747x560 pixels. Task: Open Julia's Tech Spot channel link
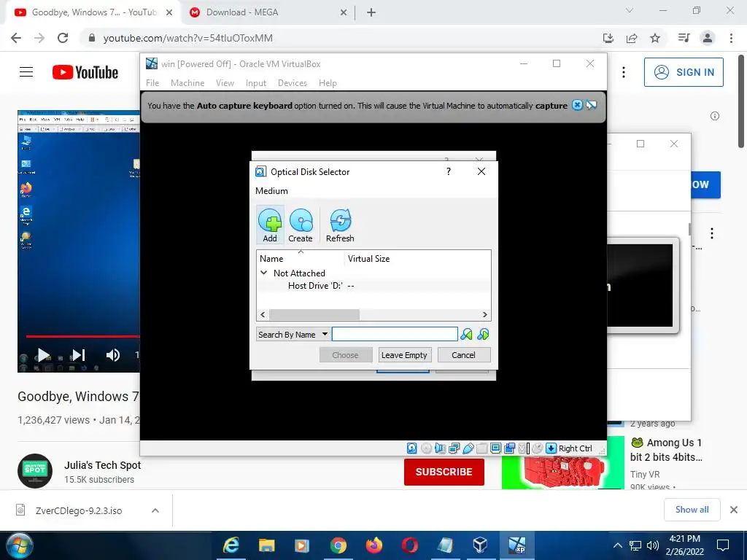coord(102,465)
